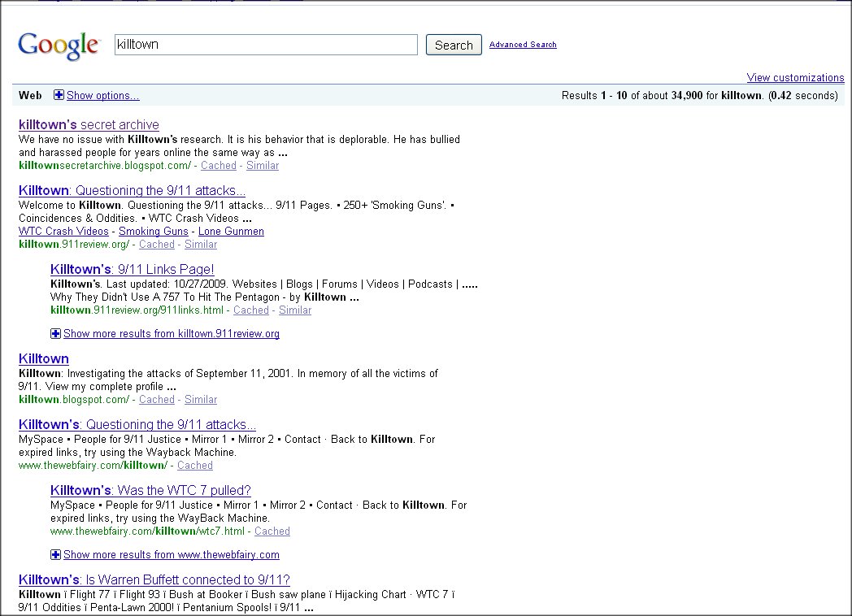Click plus icon next to www.thewebfairy.com results
Viewport: 852px width, 616px height.
[x=55, y=554]
